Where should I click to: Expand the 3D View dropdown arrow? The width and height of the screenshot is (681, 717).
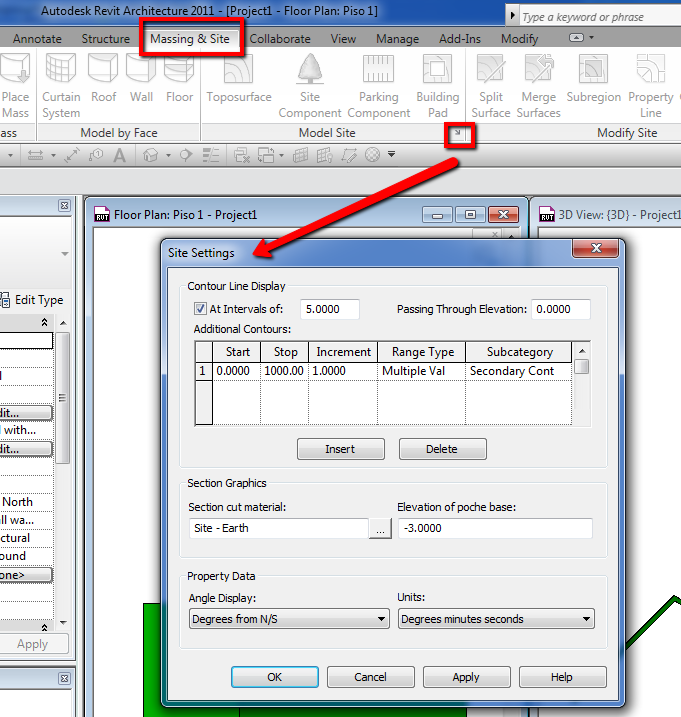pyautogui.click(x=168, y=156)
